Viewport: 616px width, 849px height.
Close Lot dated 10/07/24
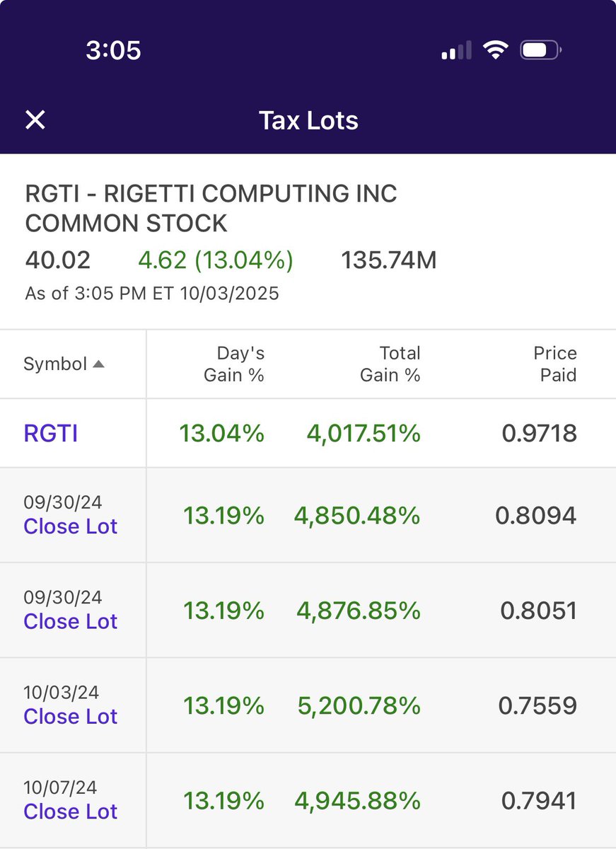click(70, 811)
